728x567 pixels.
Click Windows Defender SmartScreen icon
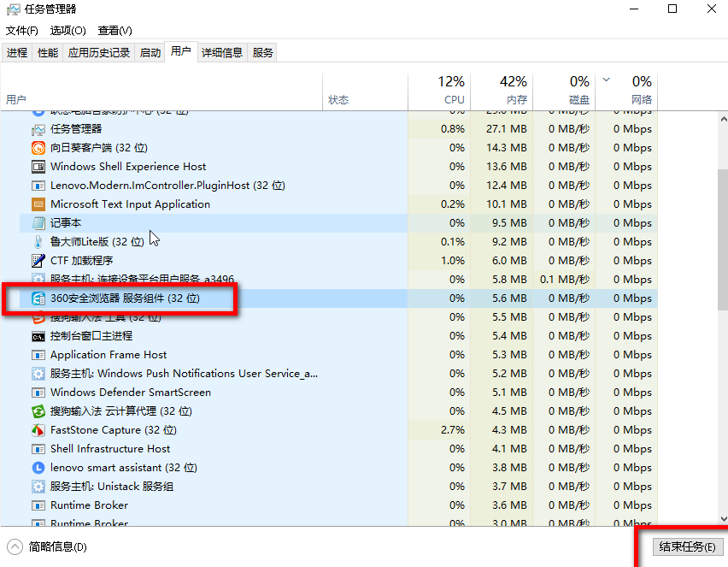(x=38, y=393)
